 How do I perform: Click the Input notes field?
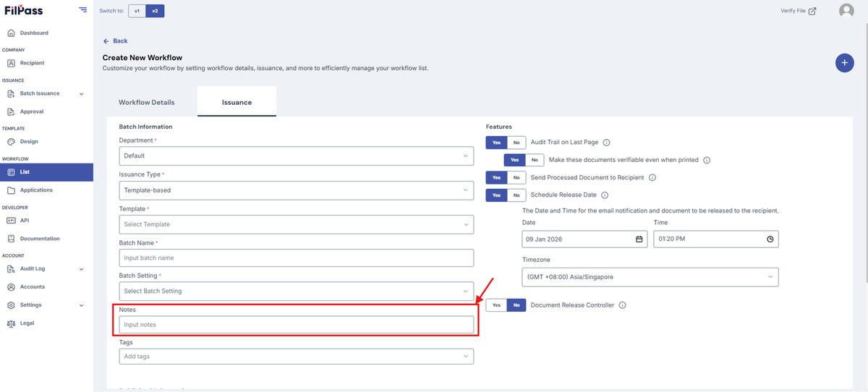click(297, 325)
